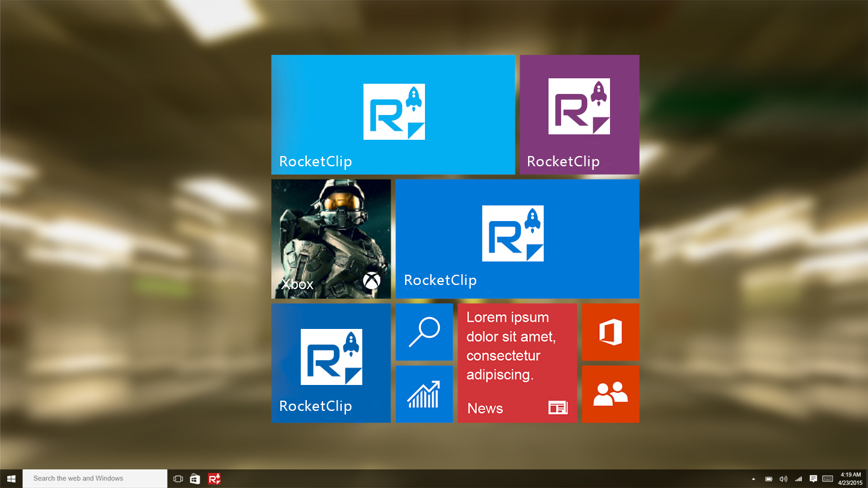Launch the Xbox tile with the armored soldier
The height and width of the screenshot is (488, 868).
(x=331, y=239)
